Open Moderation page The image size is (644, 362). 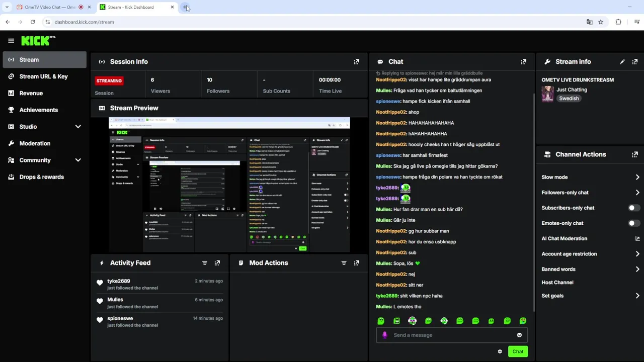tap(44, 143)
